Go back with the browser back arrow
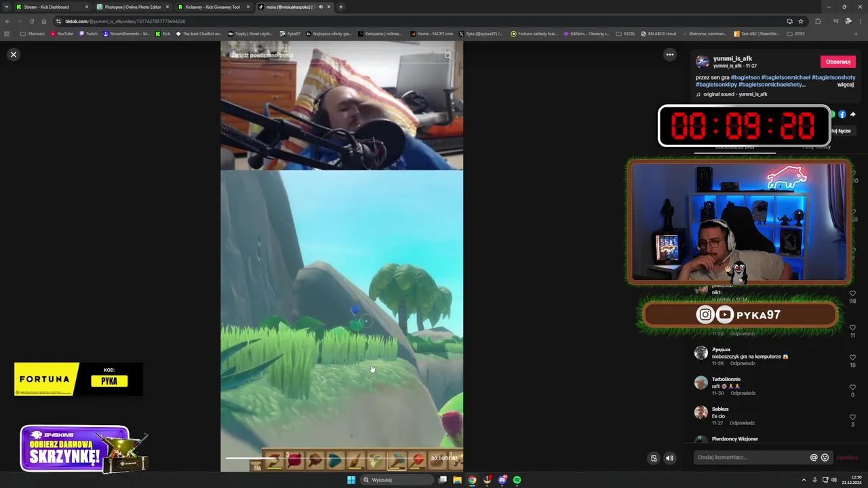Screen dimensions: 868x488 pos(7,21)
